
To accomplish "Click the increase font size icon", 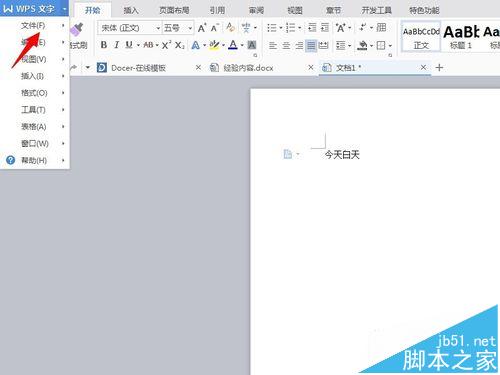I will [x=202, y=28].
